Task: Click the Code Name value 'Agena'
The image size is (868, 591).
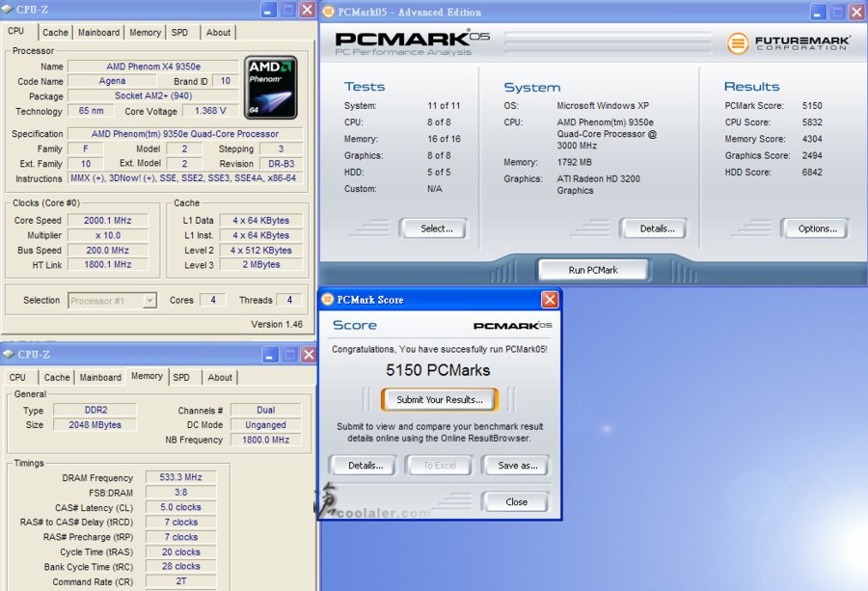Action: pyautogui.click(x=113, y=81)
